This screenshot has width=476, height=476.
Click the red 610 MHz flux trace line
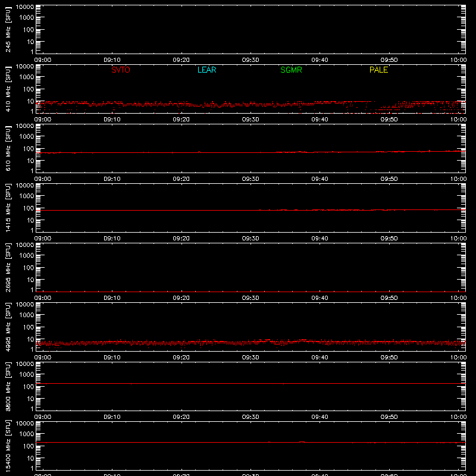[x=250, y=152]
